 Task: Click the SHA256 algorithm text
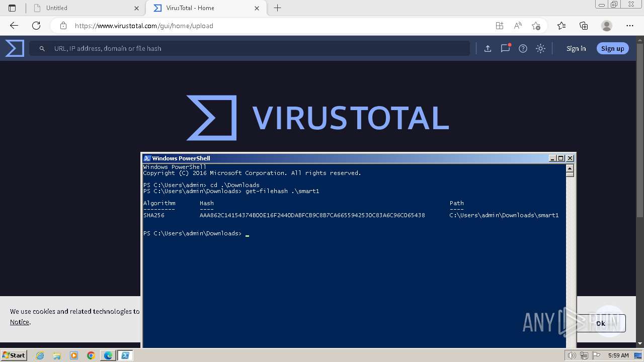tap(154, 215)
